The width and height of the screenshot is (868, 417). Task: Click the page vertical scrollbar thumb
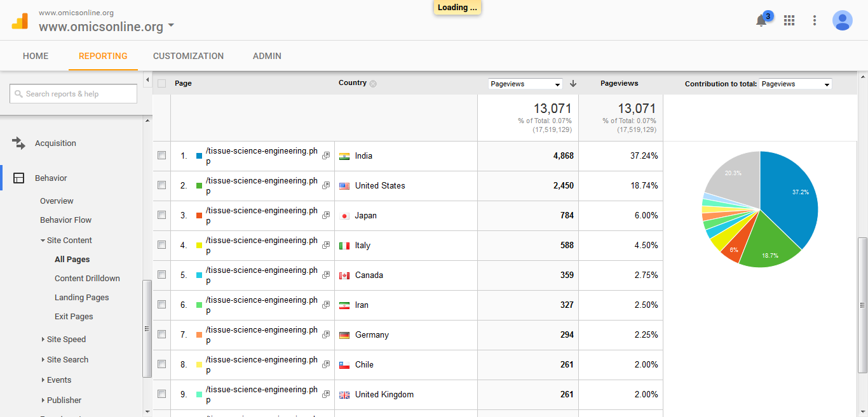[862, 305]
